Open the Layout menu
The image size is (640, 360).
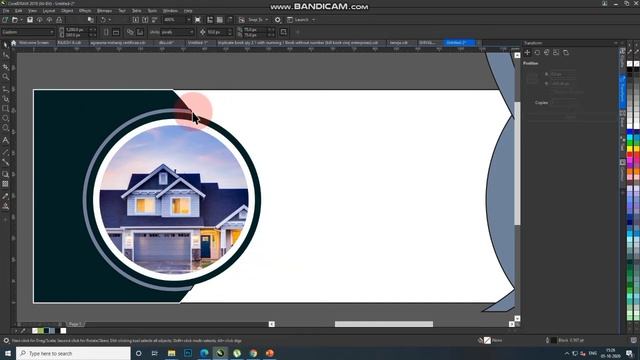click(x=49, y=11)
